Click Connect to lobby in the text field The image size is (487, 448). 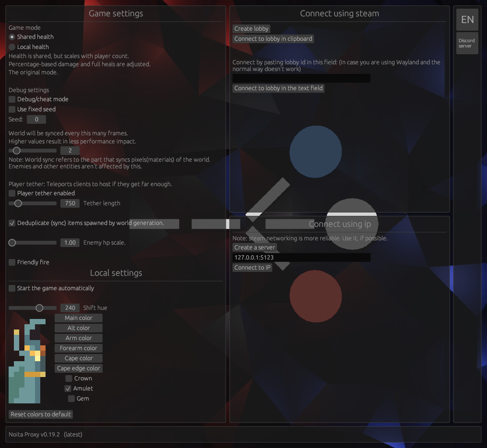pyautogui.click(x=278, y=88)
